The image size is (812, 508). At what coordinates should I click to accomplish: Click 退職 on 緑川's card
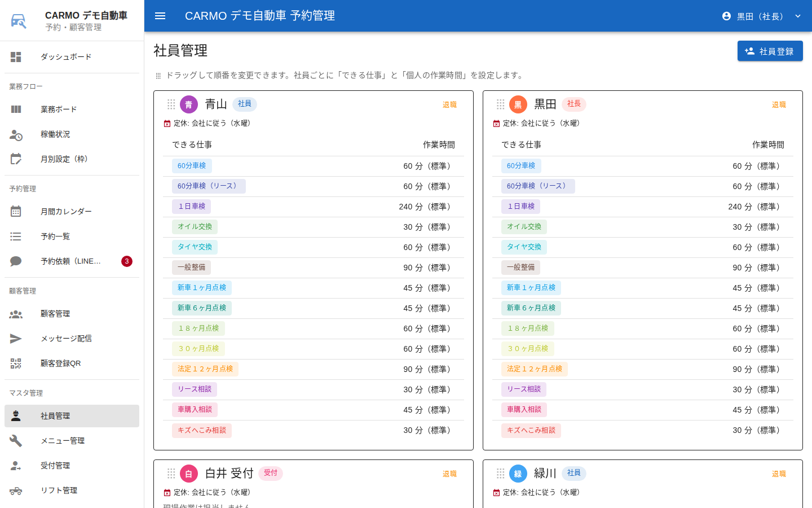coord(779,474)
